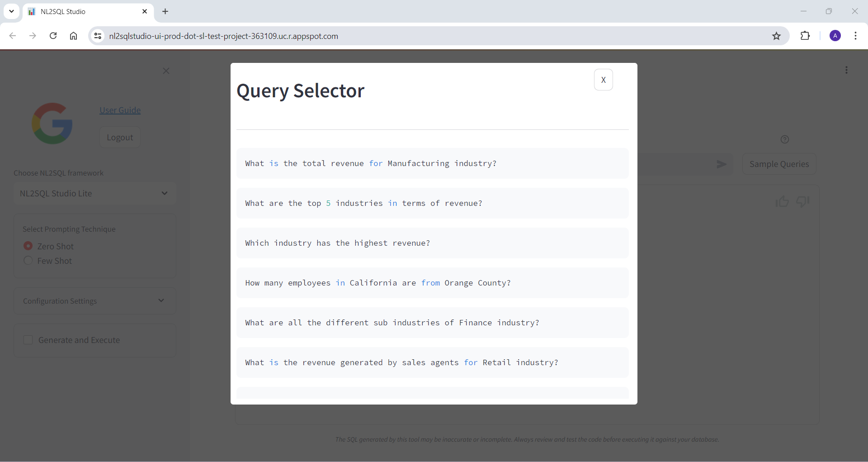The width and height of the screenshot is (868, 462).
Task: Open a new browser tab
Action: click(165, 11)
